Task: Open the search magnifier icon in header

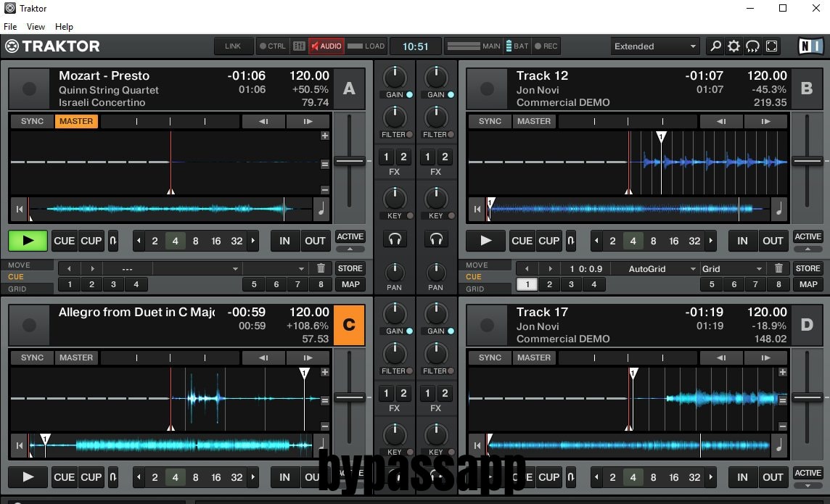Action: (x=715, y=46)
